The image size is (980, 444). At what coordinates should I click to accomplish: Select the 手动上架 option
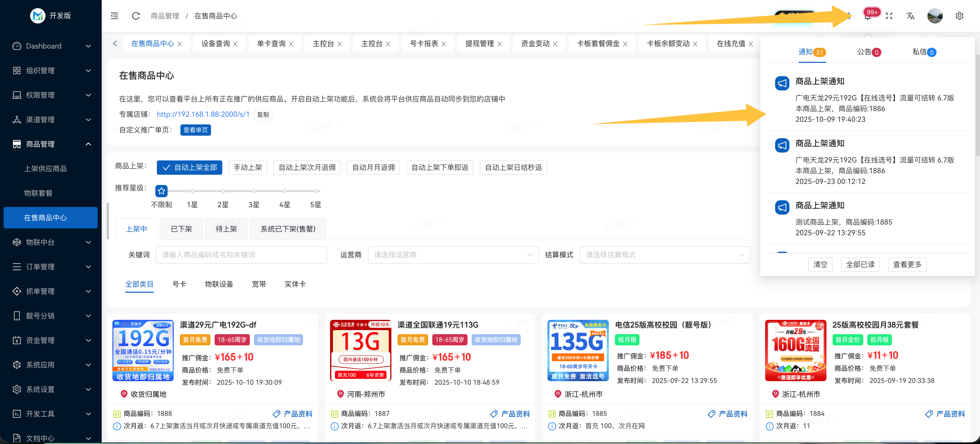click(x=248, y=167)
